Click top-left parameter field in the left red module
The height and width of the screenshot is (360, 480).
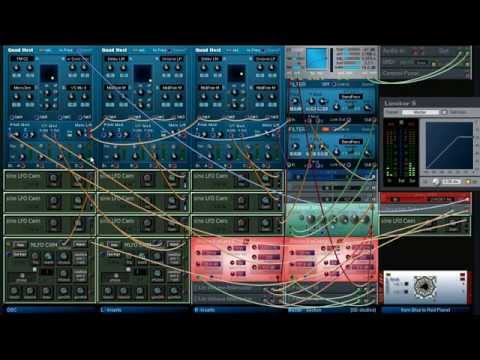211,253
